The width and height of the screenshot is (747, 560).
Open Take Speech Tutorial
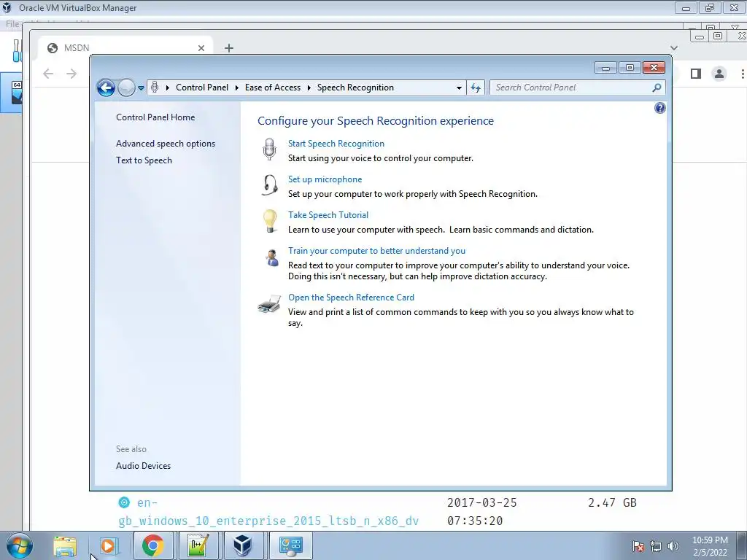[328, 215]
